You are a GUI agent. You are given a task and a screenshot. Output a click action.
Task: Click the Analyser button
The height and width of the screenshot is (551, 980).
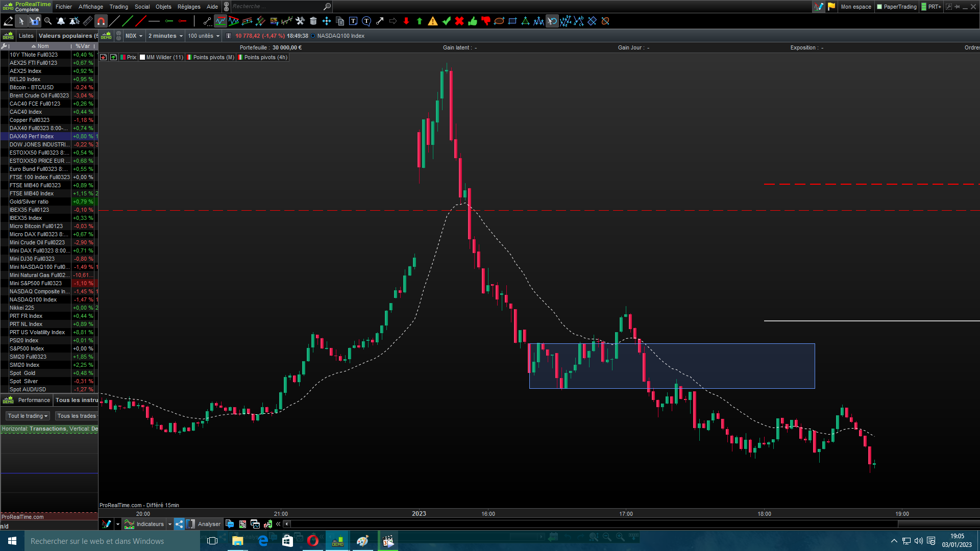(x=209, y=524)
